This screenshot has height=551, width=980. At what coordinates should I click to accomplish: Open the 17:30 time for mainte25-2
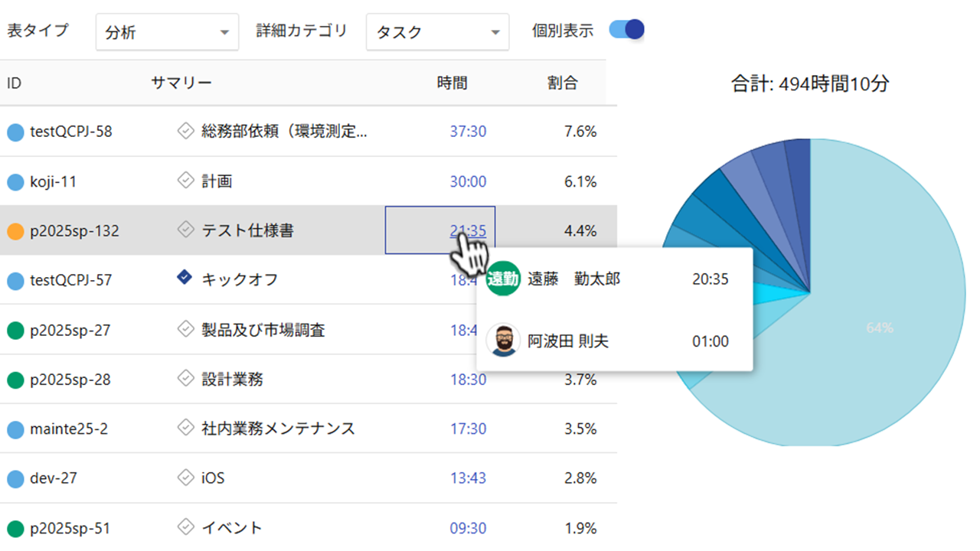tap(468, 429)
